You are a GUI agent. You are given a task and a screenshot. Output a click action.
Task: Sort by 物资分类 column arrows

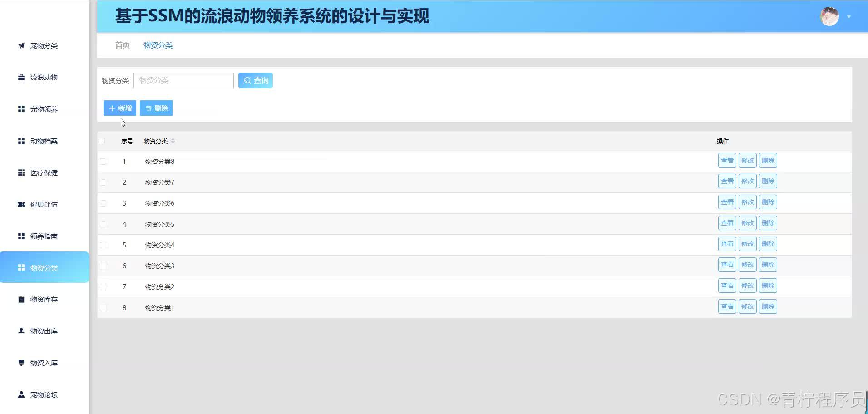pyautogui.click(x=173, y=141)
